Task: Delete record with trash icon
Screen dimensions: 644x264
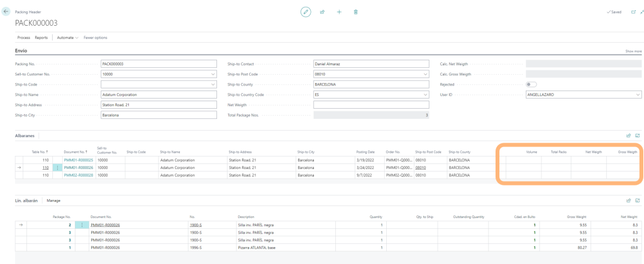Action: click(x=356, y=13)
